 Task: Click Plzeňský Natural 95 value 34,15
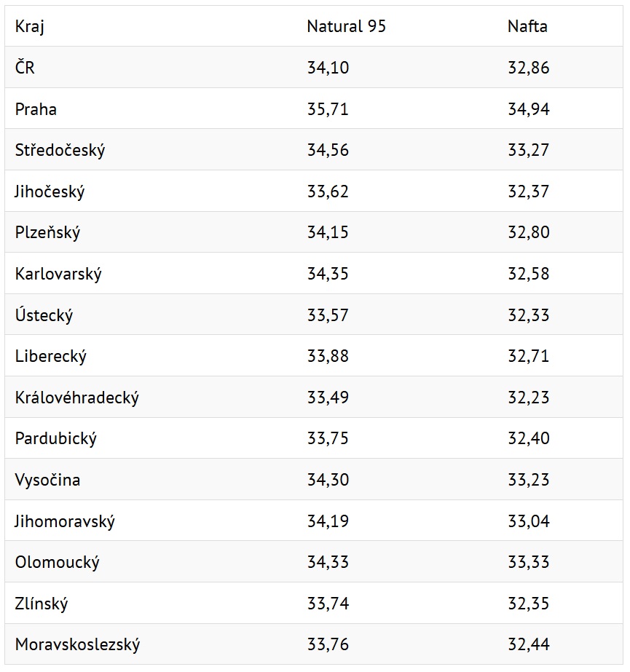click(328, 232)
